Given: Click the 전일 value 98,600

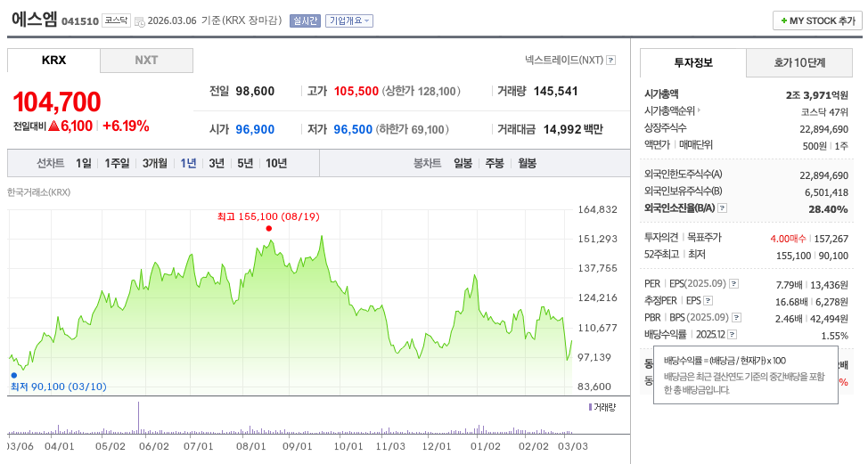Looking at the screenshot, I should [x=255, y=91].
